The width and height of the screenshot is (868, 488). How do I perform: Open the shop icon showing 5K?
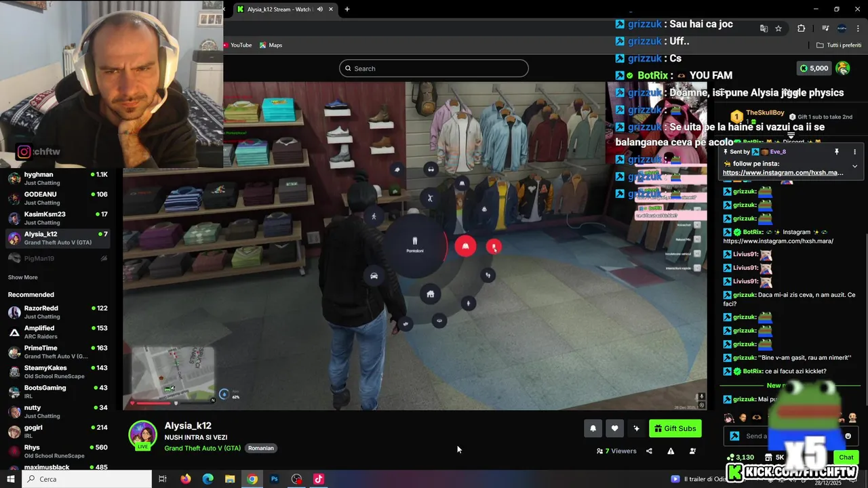tap(775, 457)
